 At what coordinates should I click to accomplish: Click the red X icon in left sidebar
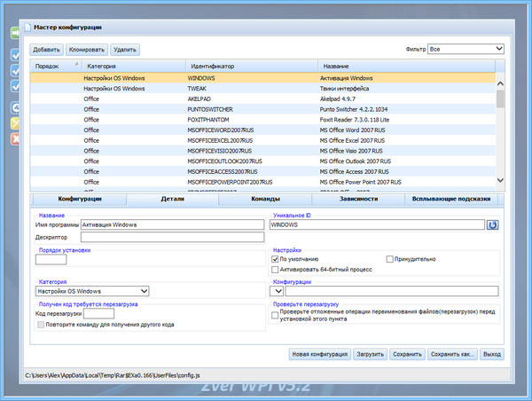pyautogui.click(x=14, y=139)
